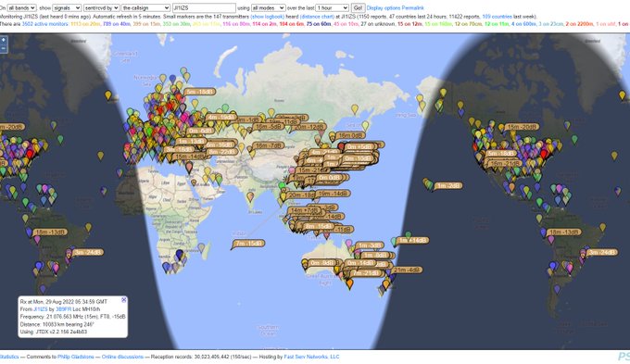Viewport: 630px width, 364px height.
Task: Click the 'show logbook' link
Action: (x=267, y=17)
